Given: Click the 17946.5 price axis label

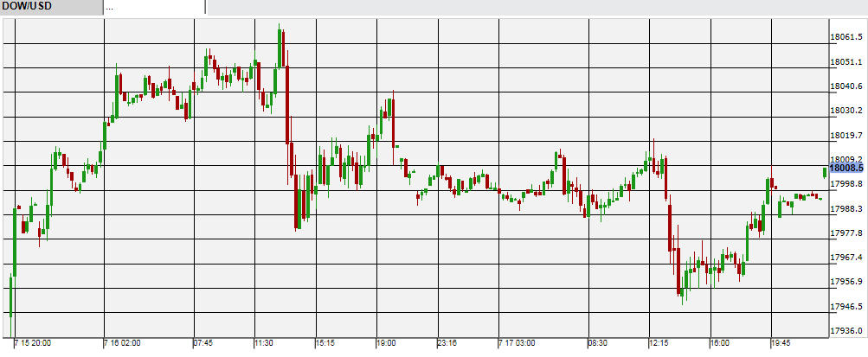Looking at the screenshot, I should click(x=846, y=307).
